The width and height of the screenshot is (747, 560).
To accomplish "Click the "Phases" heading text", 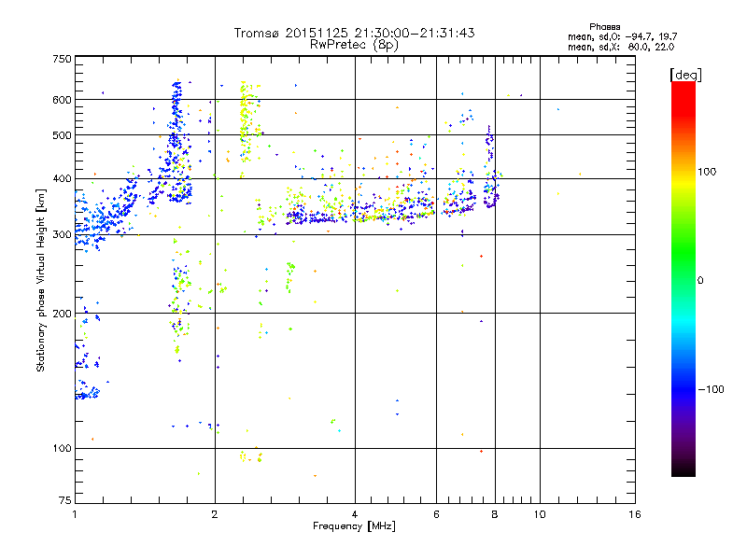I will [604, 27].
